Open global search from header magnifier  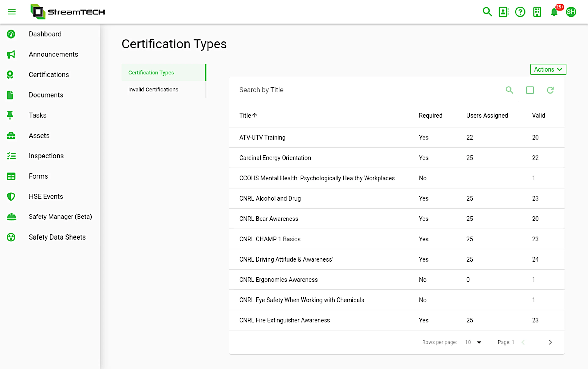(487, 12)
